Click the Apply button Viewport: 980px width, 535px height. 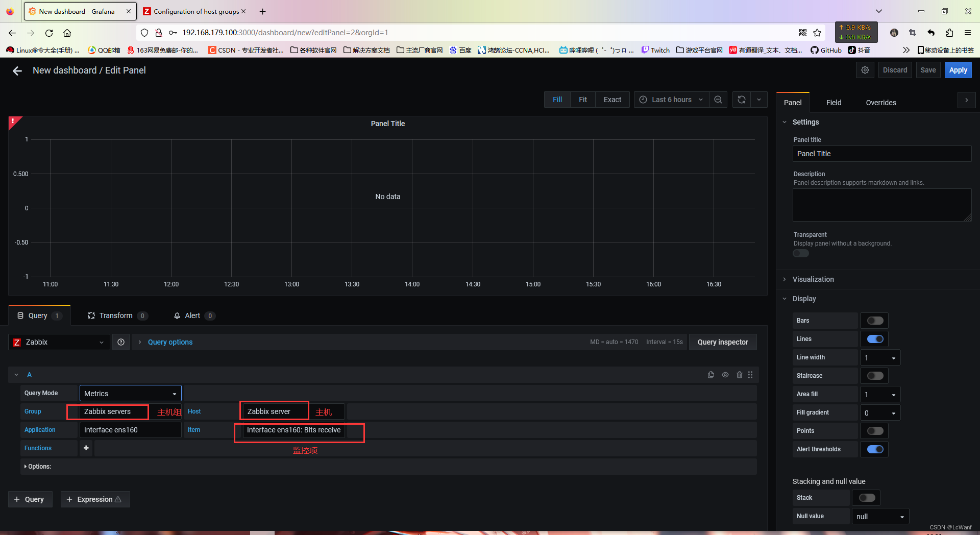click(x=958, y=70)
